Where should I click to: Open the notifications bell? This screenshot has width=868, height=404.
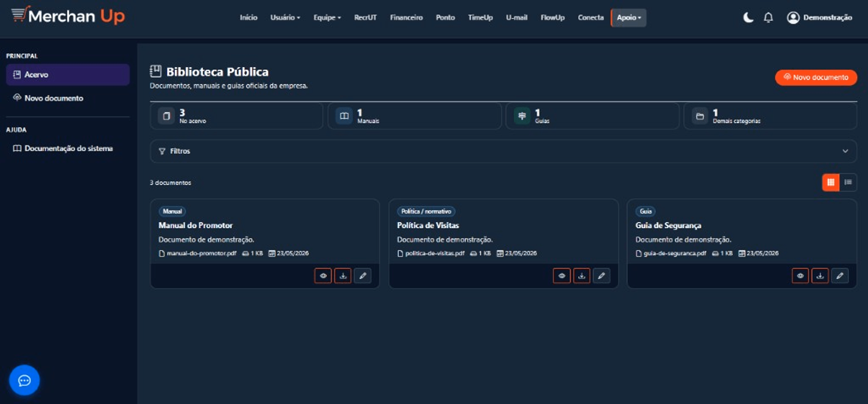[768, 18]
